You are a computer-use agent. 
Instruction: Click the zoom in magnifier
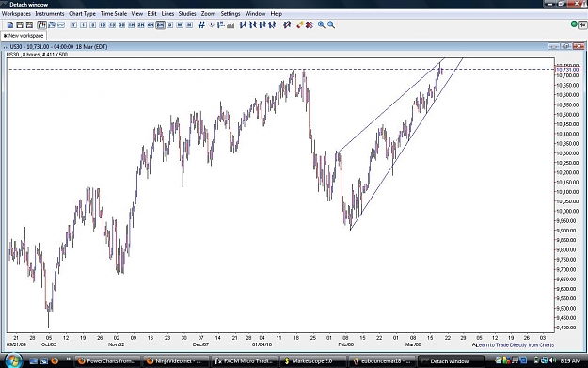tap(322, 24)
